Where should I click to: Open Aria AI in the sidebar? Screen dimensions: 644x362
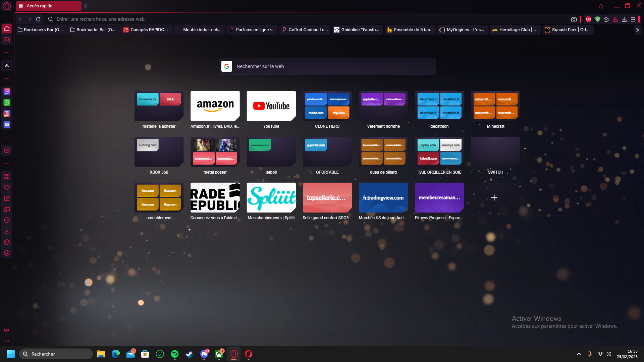(x=7, y=66)
